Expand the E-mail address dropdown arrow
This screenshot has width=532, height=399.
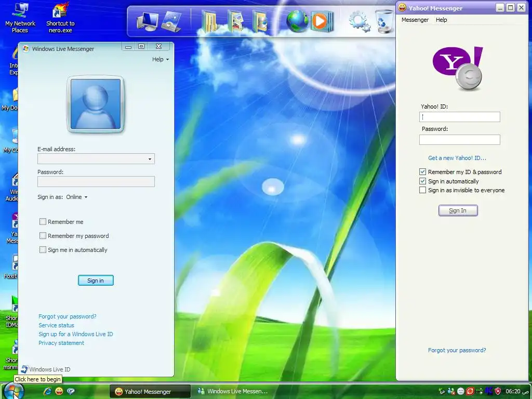click(x=150, y=159)
